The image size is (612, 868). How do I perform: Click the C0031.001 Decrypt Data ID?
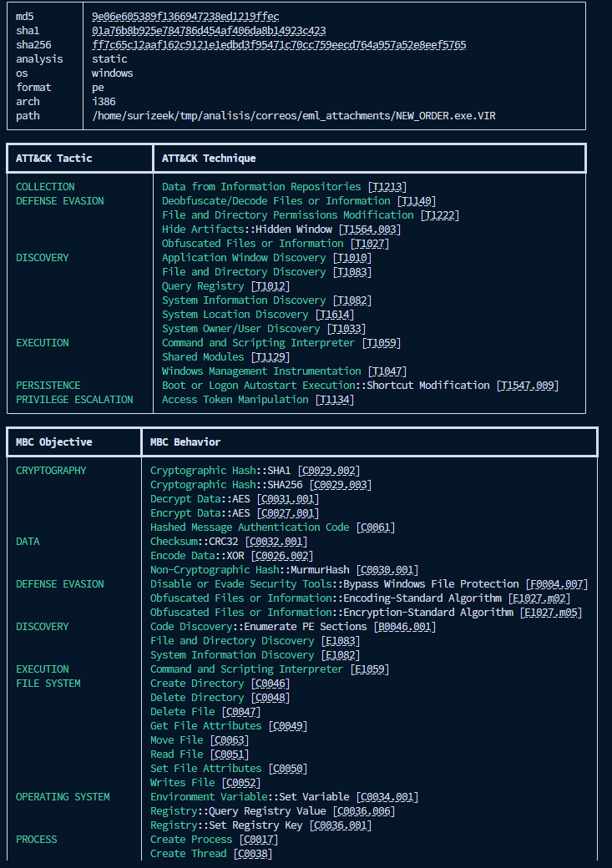[x=288, y=499]
